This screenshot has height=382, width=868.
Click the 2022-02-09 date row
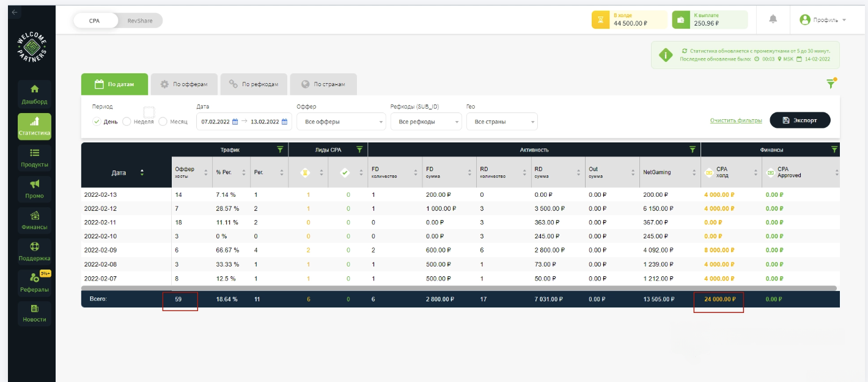coord(460,251)
